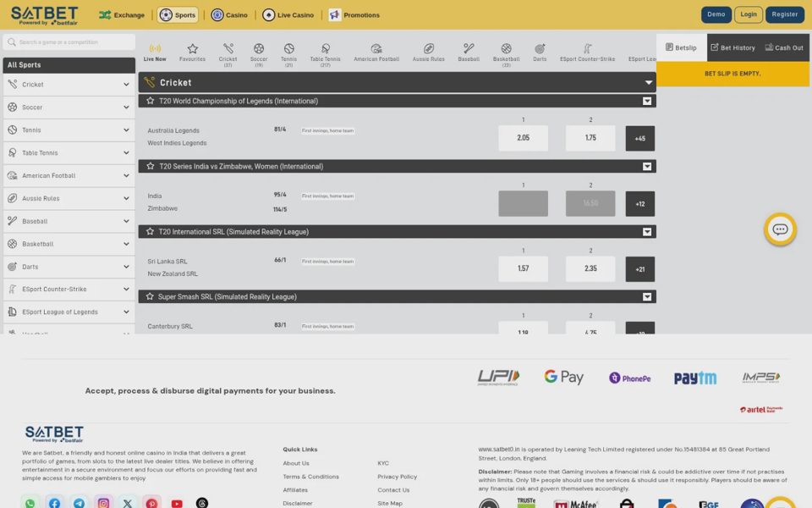The height and width of the screenshot is (508, 812).
Task: Select American Football icon in sports strip
Action: pos(376,49)
